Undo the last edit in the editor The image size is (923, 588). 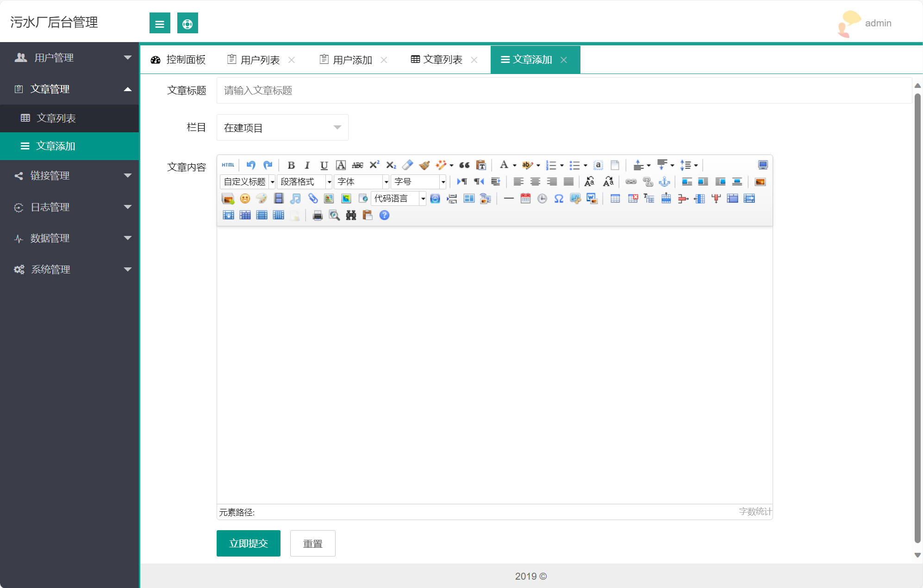[x=250, y=165]
